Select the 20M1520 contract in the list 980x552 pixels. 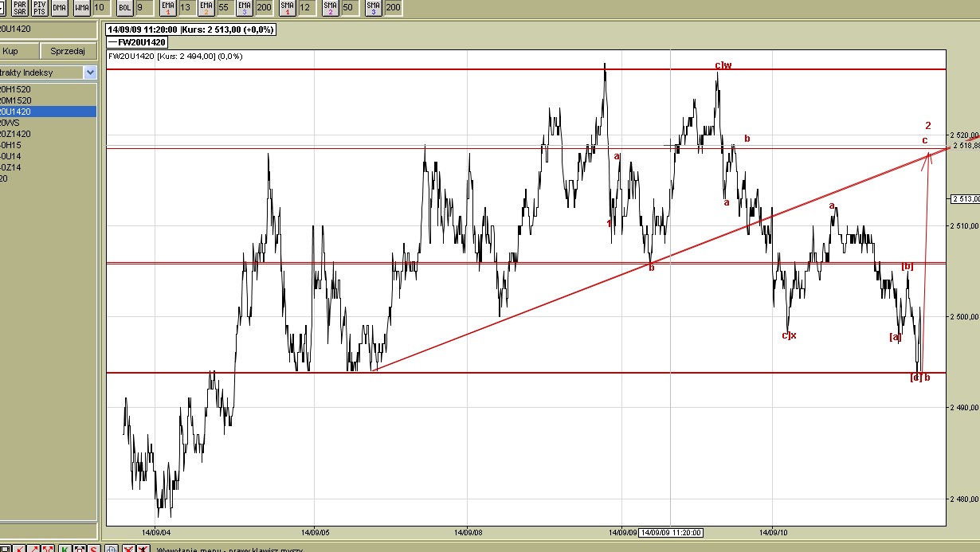[48, 100]
